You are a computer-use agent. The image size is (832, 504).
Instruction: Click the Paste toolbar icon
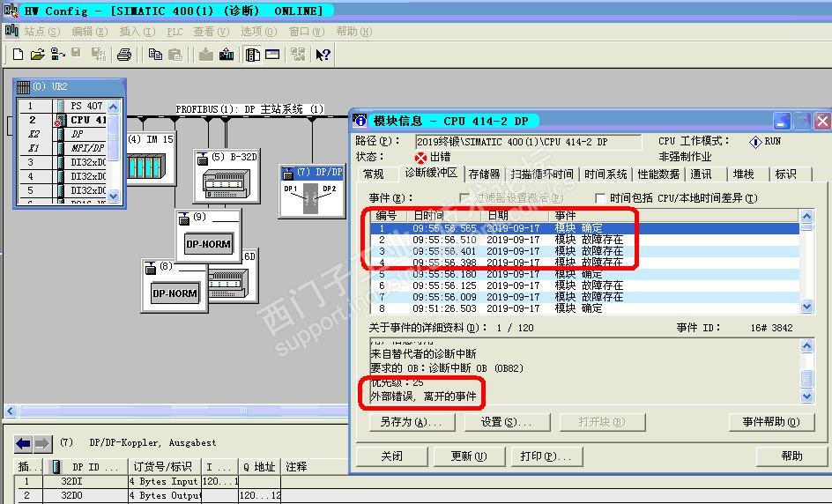point(175,54)
